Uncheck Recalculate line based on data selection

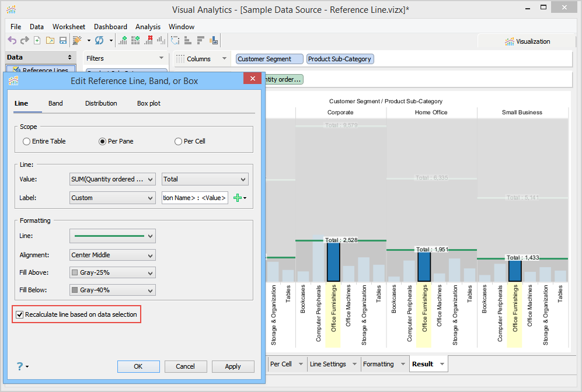tap(20, 314)
